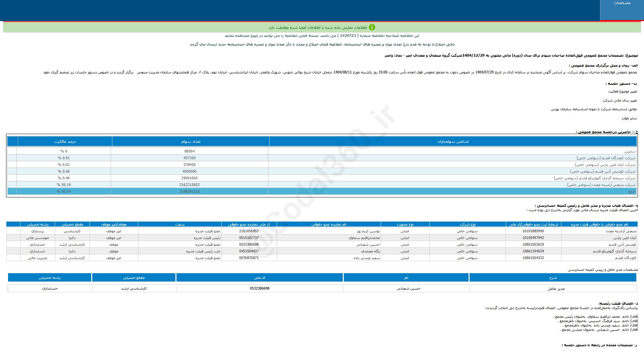Image resolution: width=644 pixels, height=362 pixels.
Task: Click the نوع عضویت column header
Action: [x=405, y=225]
